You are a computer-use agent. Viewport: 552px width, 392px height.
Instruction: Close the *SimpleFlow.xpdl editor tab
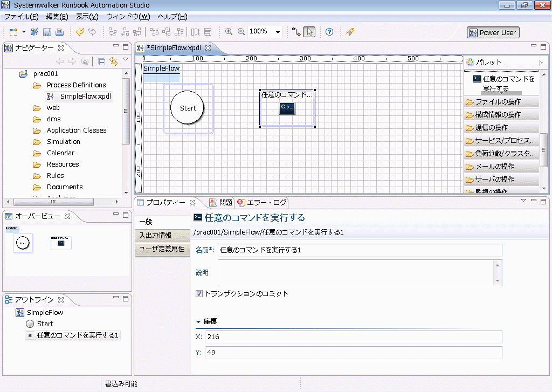pyautogui.click(x=208, y=48)
